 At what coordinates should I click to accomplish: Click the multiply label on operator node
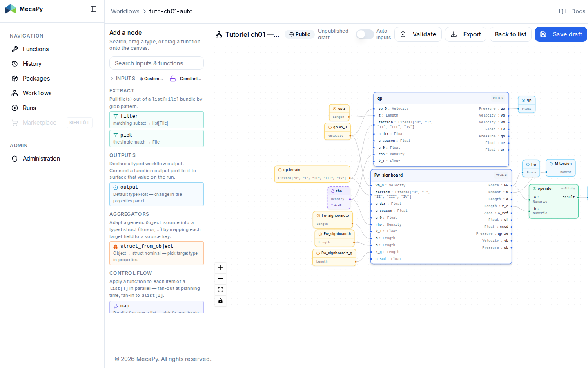click(x=568, y=188)
